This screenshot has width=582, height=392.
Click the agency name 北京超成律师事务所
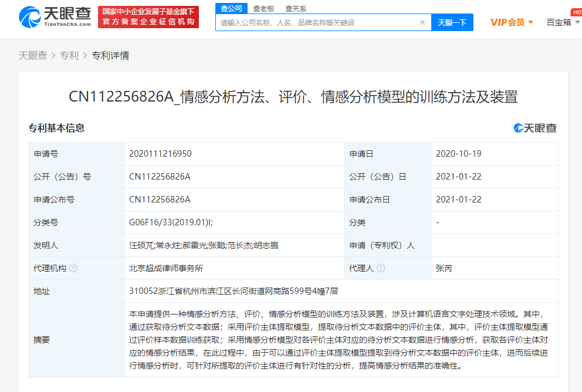(x=166, y=268)
